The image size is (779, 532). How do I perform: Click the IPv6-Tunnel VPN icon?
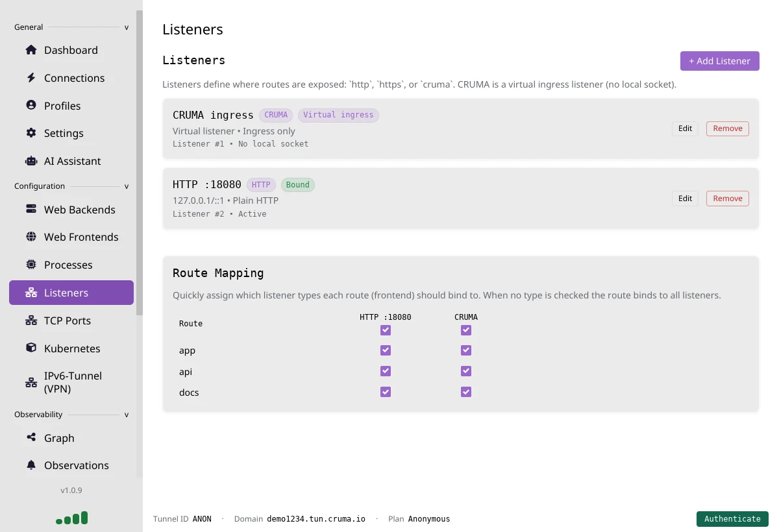(31, 382)
